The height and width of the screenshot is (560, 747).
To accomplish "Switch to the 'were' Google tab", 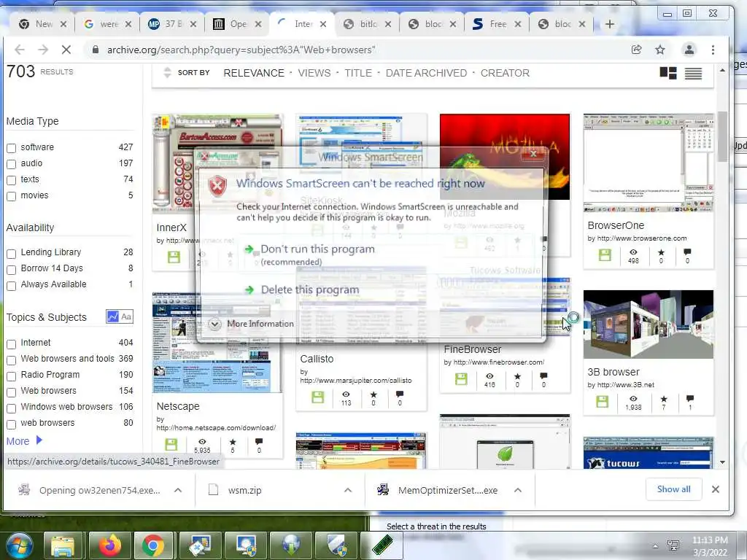I will [108, 24].
